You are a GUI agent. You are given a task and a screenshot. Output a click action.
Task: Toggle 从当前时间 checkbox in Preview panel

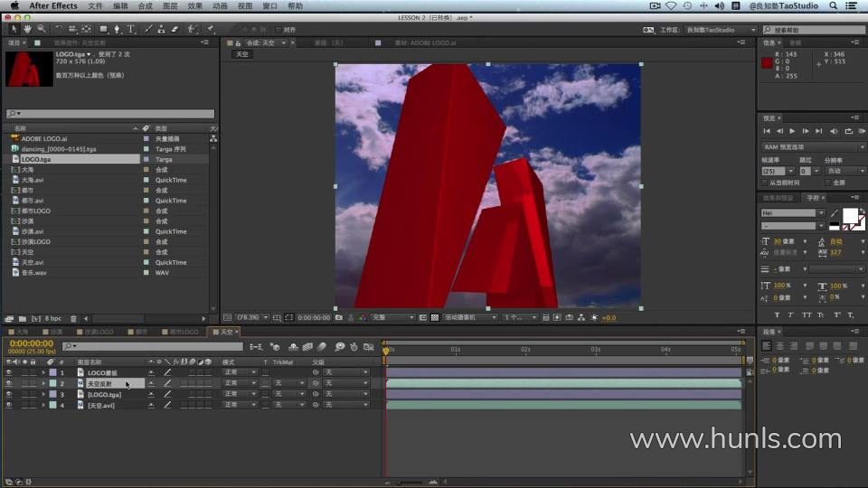click(765, 183)
